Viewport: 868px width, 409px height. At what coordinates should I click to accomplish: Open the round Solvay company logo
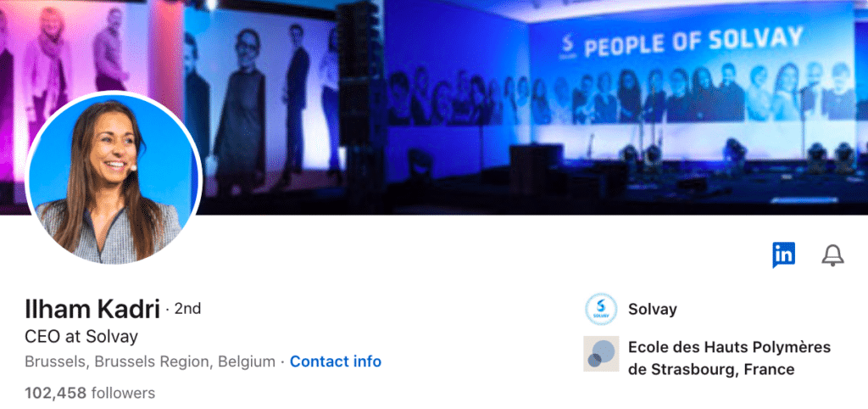coord(601,309)
